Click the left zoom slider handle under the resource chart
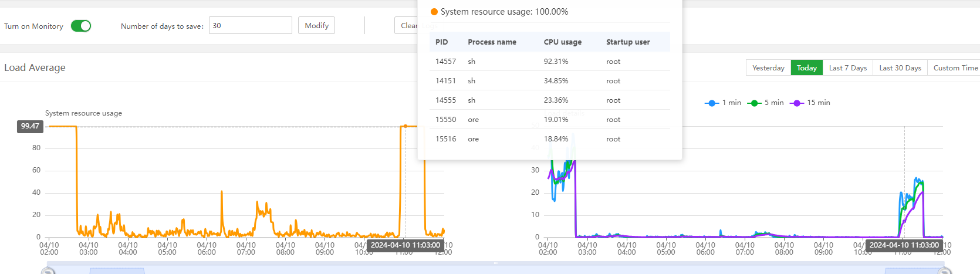The width and height of the screenshot is (980, 274). coord(48,271)
